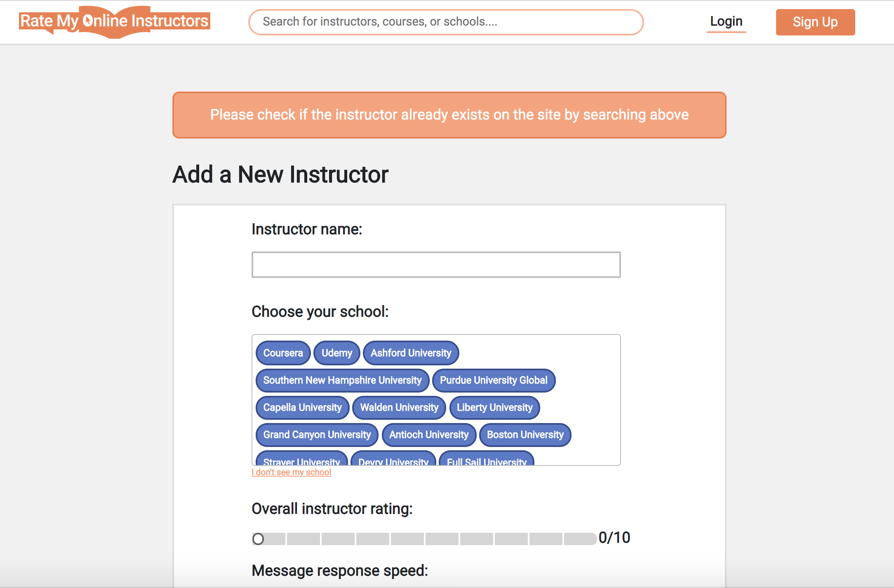Set the overall instructor rating slider
Screen dimensions: 894x588
pyautogui.click(x=260, y=538)
